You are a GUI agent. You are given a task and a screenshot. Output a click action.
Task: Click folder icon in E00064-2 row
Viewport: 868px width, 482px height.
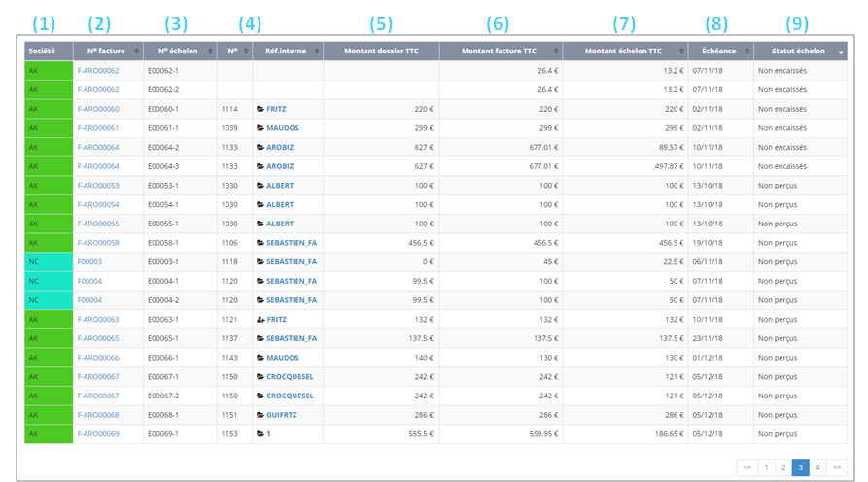coord(260,147)
